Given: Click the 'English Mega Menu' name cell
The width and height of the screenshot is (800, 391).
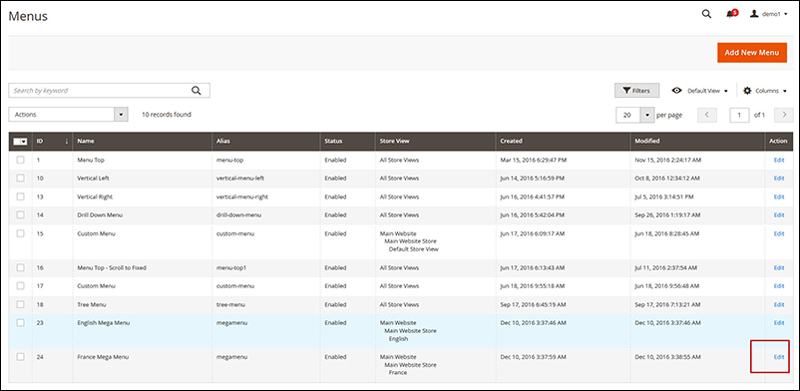Looking at the screenshot, I should pyautogui.click(x=103, y=323).
